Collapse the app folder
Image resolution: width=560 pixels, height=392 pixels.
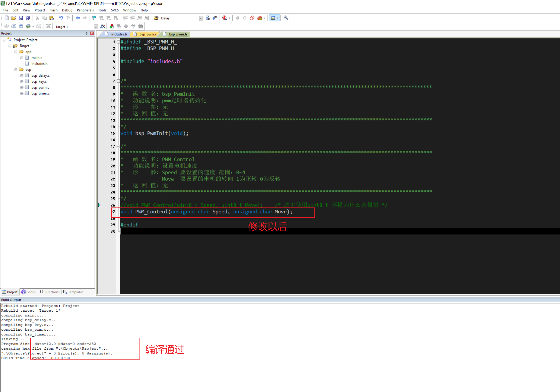16,52
